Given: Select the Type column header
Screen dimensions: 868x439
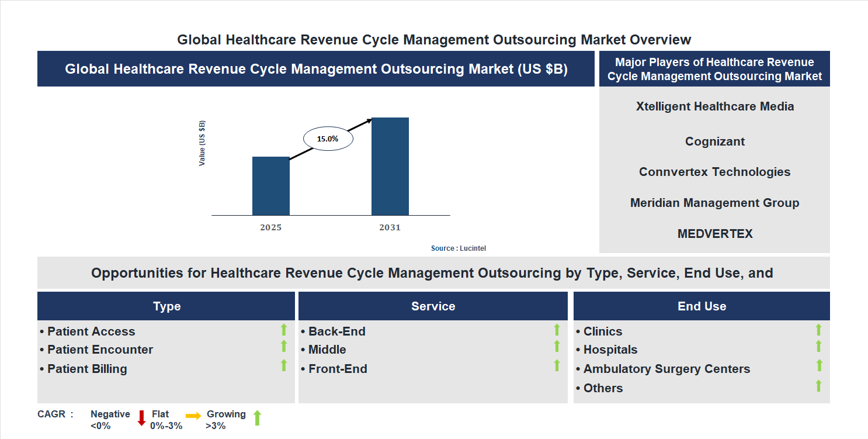Looking at the screenshot, I should tap(166, 306).
